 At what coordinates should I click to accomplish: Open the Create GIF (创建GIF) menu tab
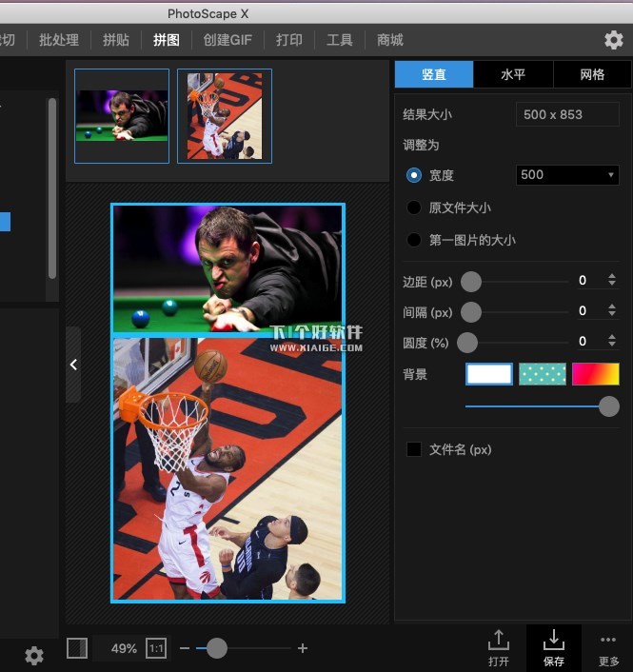pyautogui.click(x=227, y=40)
